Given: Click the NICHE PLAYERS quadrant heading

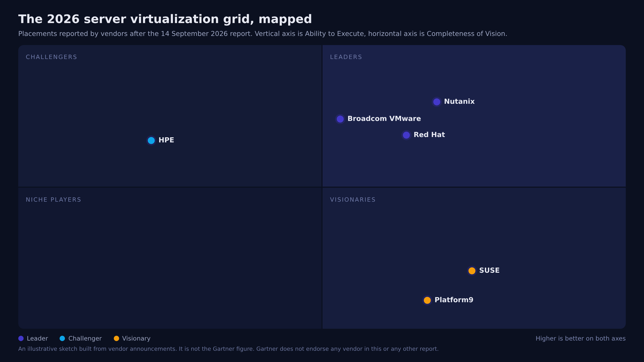Looking at the screenshot, I should (54, 200).
